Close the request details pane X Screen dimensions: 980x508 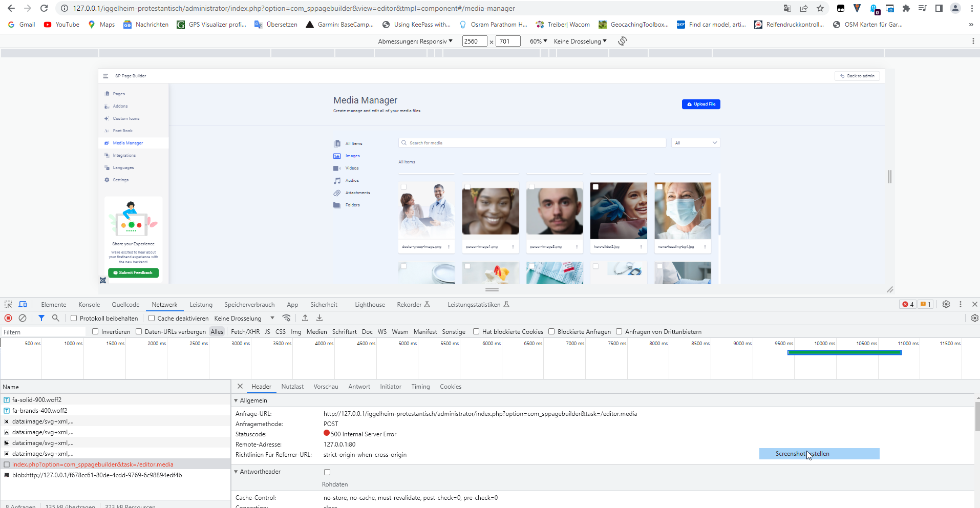(240, 386)
